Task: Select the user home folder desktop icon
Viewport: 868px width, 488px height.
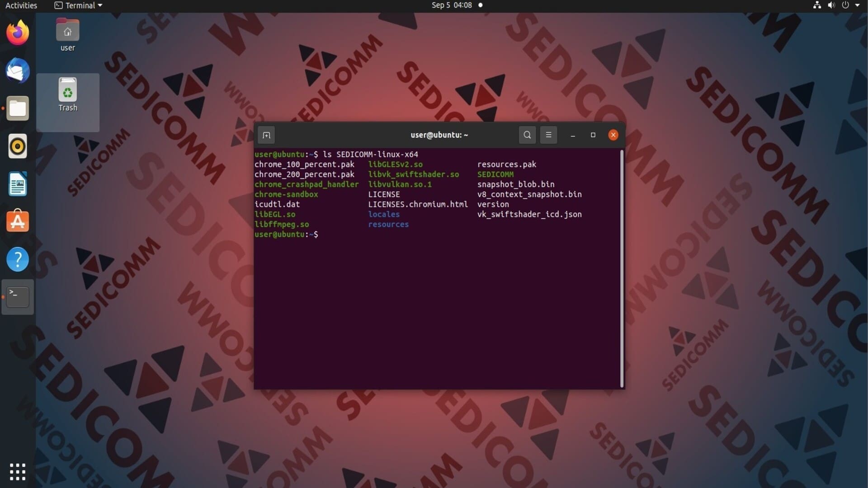Action: 67,35
